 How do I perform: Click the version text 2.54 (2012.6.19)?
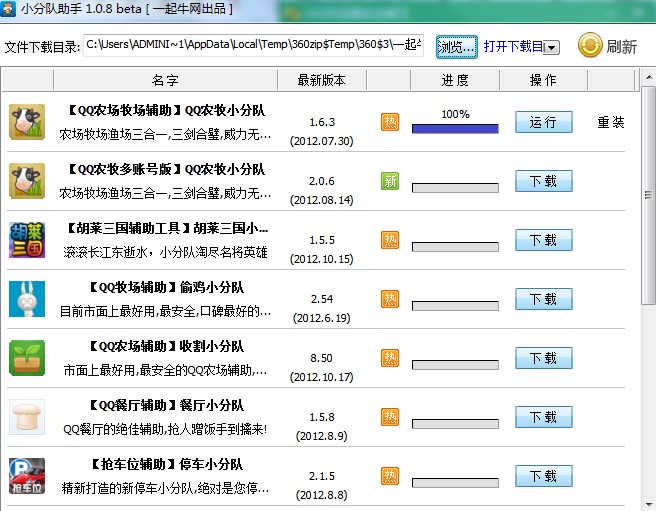point(322,308)
